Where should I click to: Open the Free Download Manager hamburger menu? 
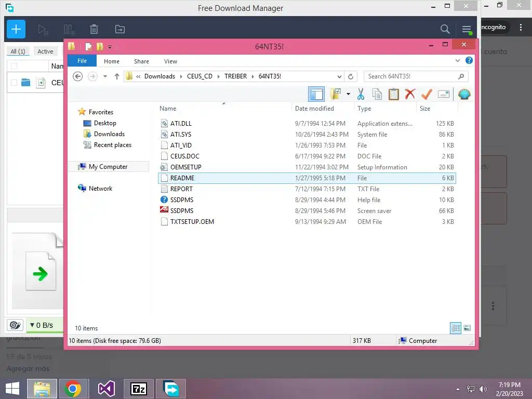467,30
